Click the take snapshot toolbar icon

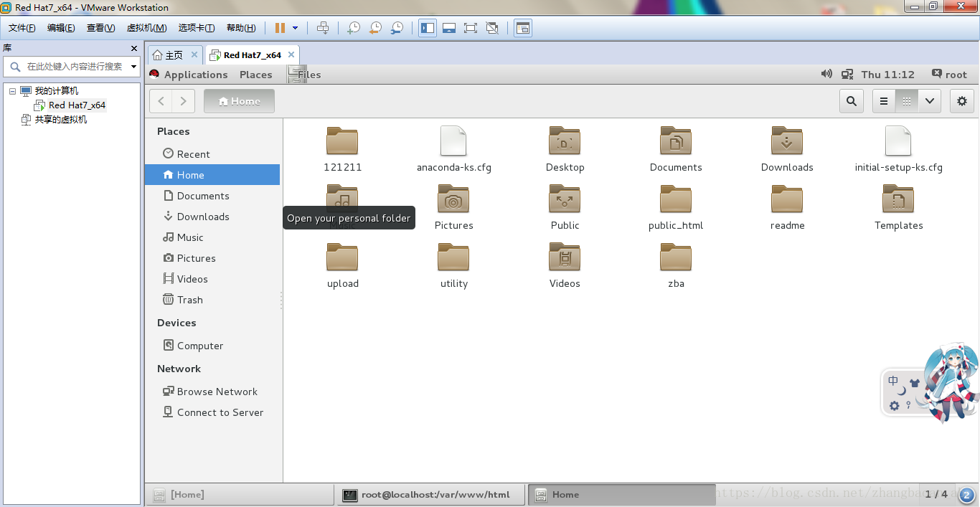coord(354,28)
